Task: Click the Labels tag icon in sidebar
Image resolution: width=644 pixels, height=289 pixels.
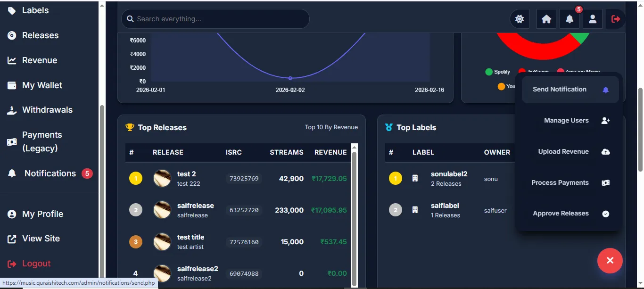Action: point(12,10)
